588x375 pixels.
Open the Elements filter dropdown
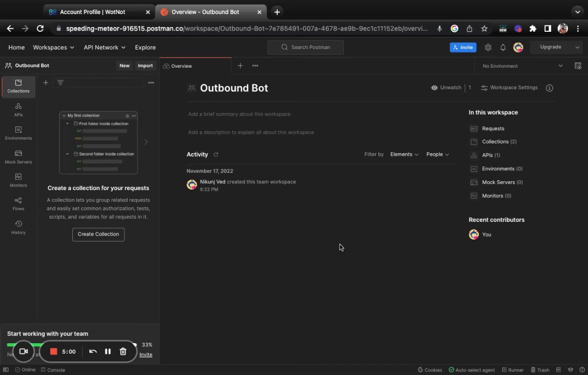(x=404, y=154)
